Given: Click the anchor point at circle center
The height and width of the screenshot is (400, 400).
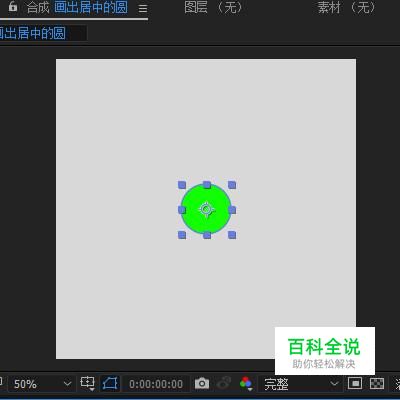Looking at the screenshot, I should click(x=206, y=209).
